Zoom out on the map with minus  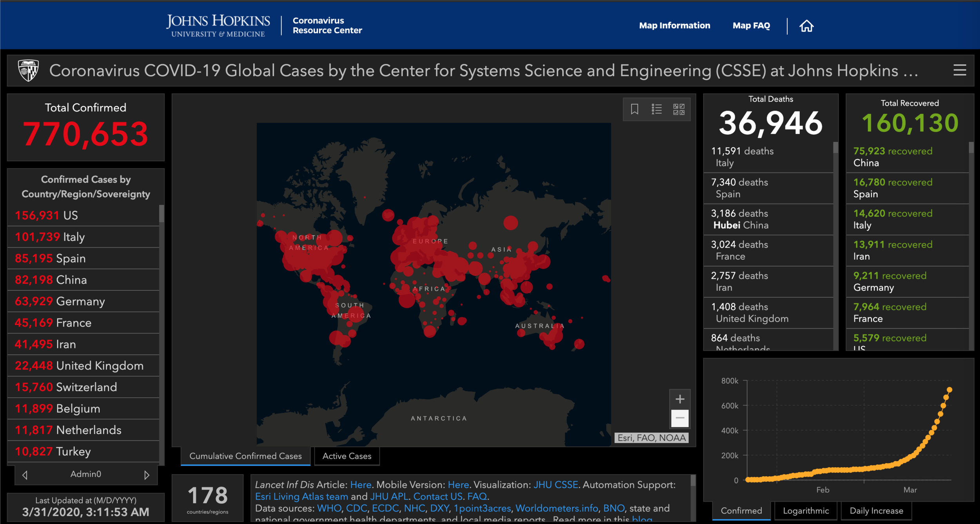(x=680, y=418)
